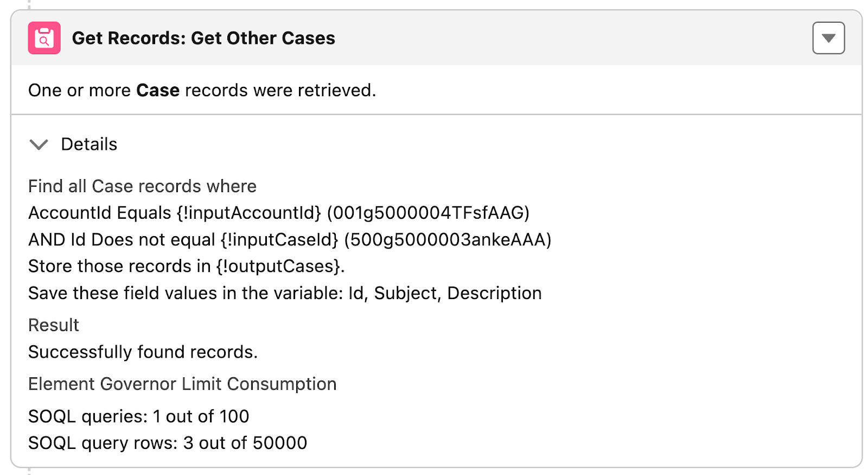Click 'Element Governor Limit Consumption' heading
Viewport: 868px width, 475px height.
[x=182, y=384]
